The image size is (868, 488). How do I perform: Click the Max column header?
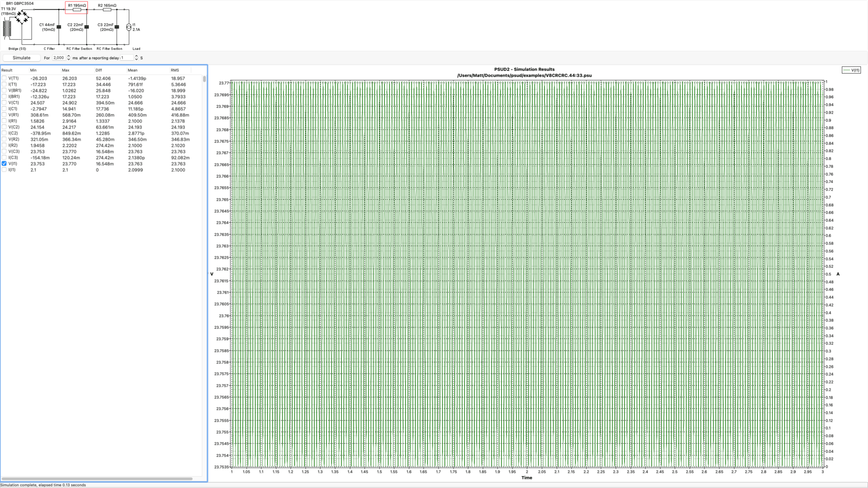click(77, 70)
